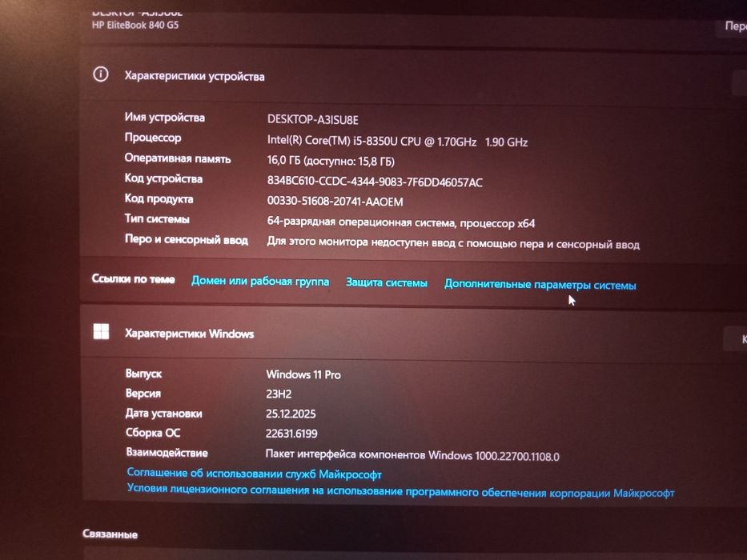This screenshot has width=747, height=560.
Task: Open the Домен или рабочая группа link
Action: [x=260, y=281]
